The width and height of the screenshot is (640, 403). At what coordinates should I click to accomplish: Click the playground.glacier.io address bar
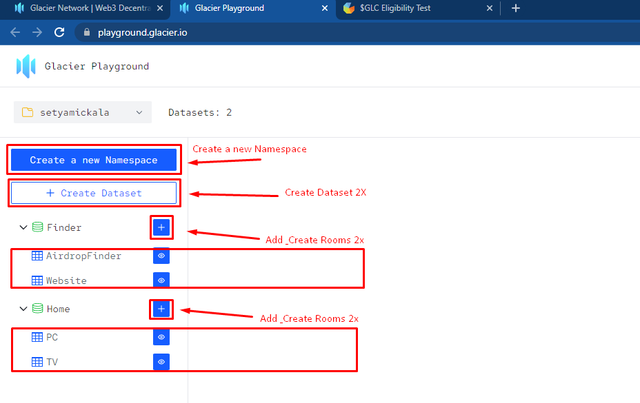click(x=355, y=32)
